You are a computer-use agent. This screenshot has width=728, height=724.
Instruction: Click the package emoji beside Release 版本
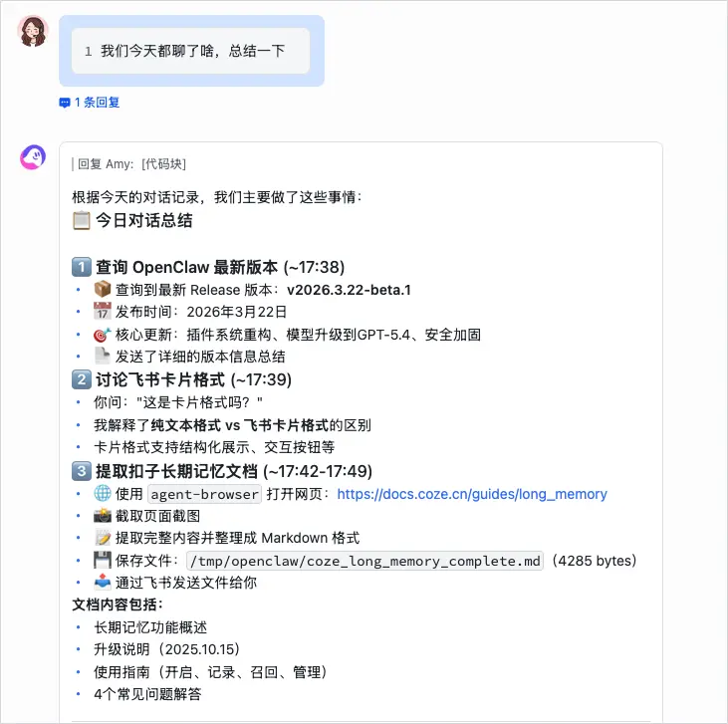click(x=103, y=290)
